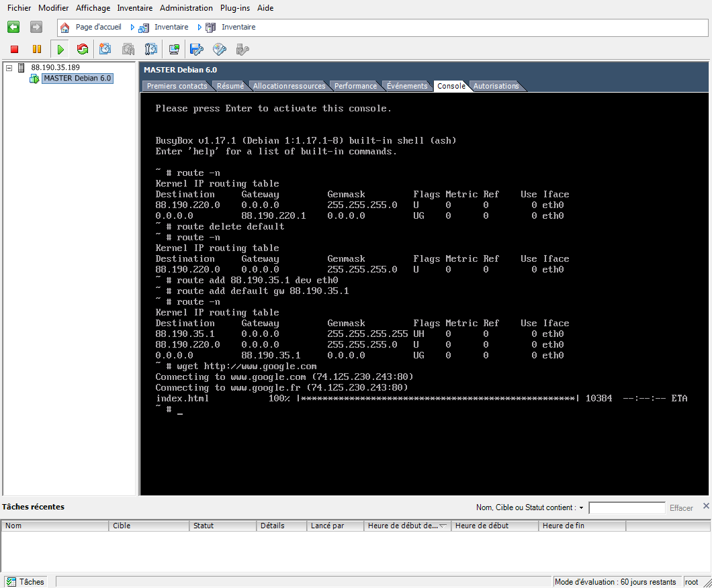Switch to the Événements tab
The height and width of the screenshot is (588, 712).
(407, 86)
